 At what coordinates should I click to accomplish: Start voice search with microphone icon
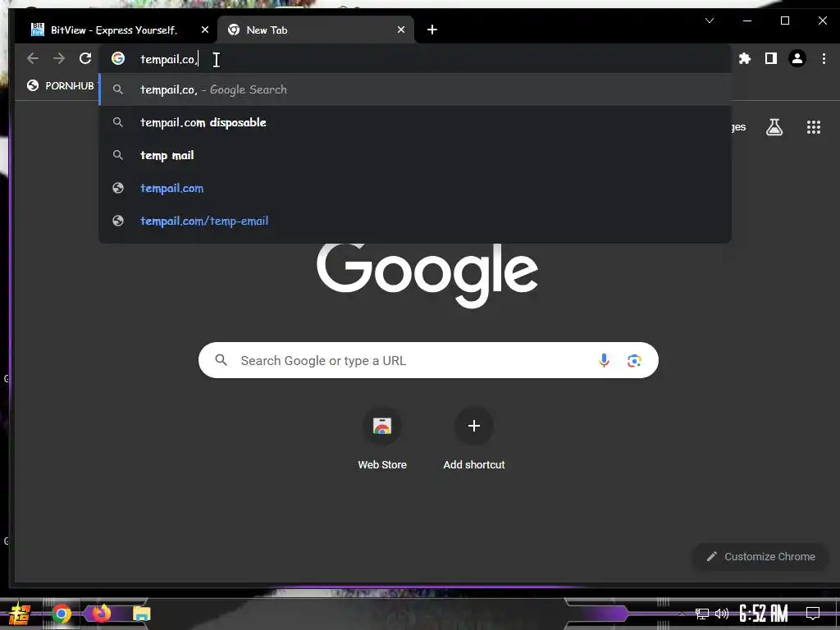[604, 361]
